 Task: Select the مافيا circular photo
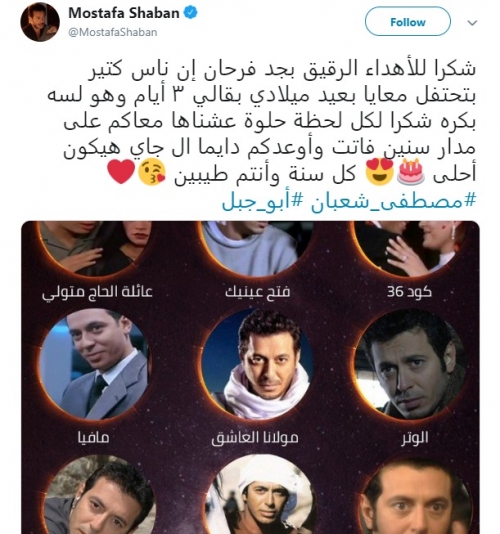[x=94, y=364]
